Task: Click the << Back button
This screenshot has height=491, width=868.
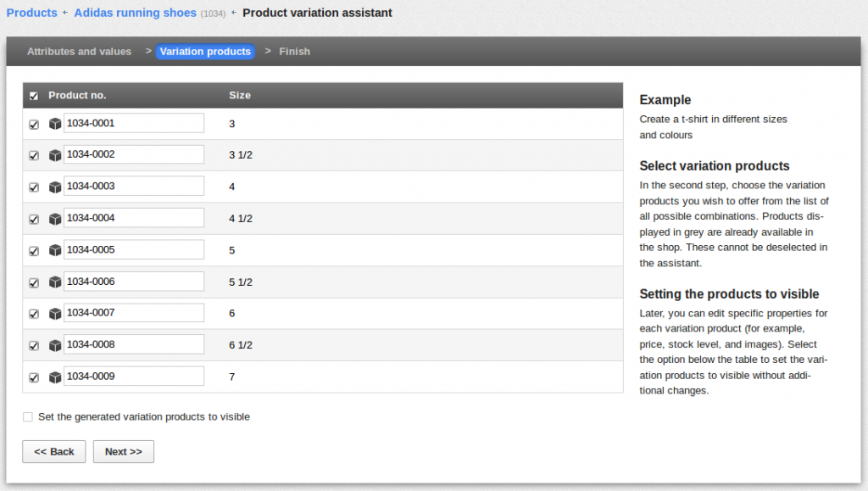Action: [x=53, y=452]
